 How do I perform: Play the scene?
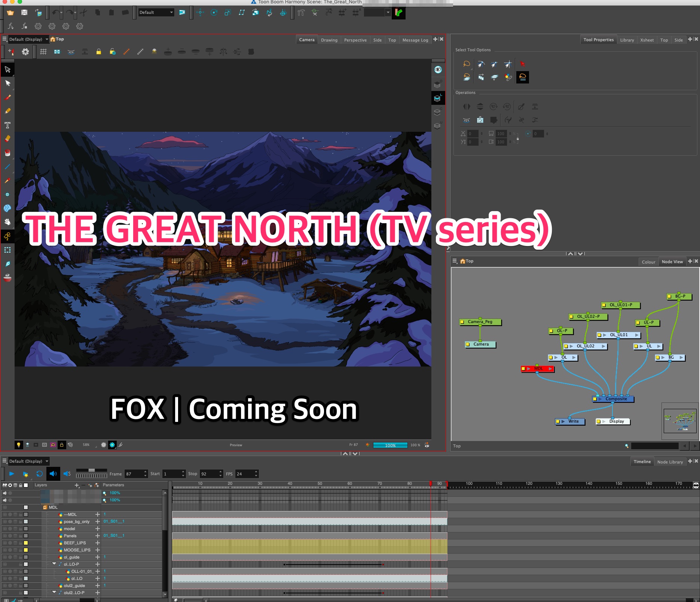pos(12,474)
